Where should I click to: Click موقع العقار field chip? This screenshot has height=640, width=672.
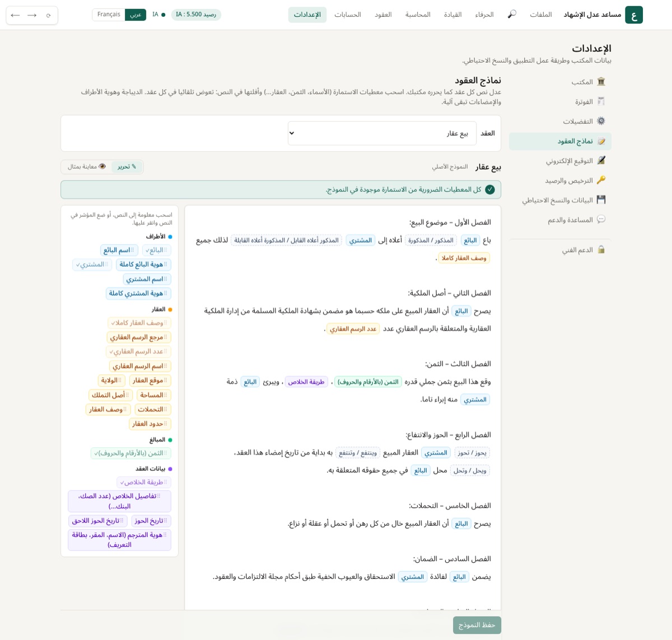point(150,381)
